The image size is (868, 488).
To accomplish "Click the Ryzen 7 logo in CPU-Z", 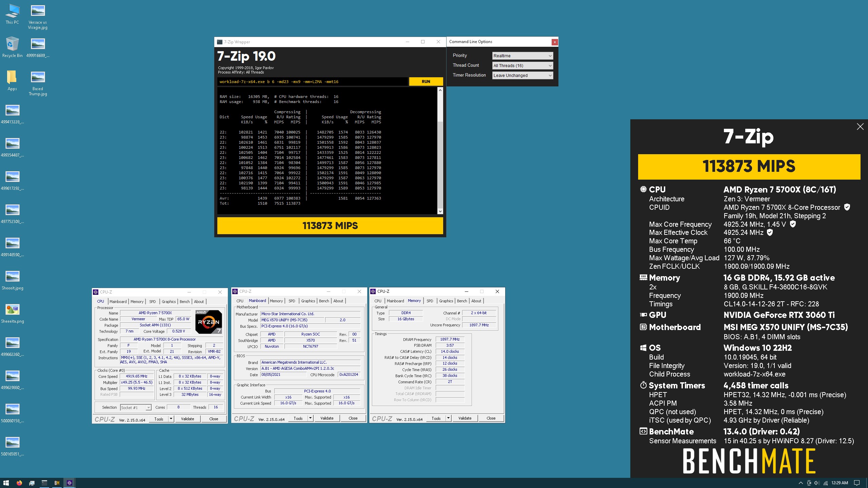I will [209, 322].
